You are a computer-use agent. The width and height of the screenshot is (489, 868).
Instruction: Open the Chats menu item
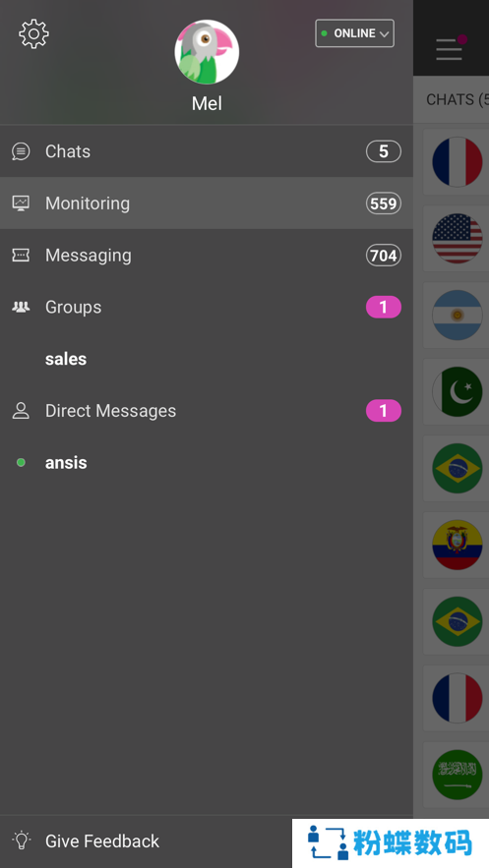207,151
